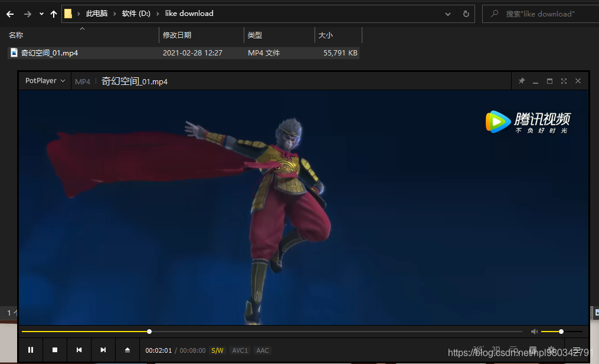The image size is (599, 364).
Task: Navigate to 软件 (D:) in breadcrumb
Action: coord(136,14)
